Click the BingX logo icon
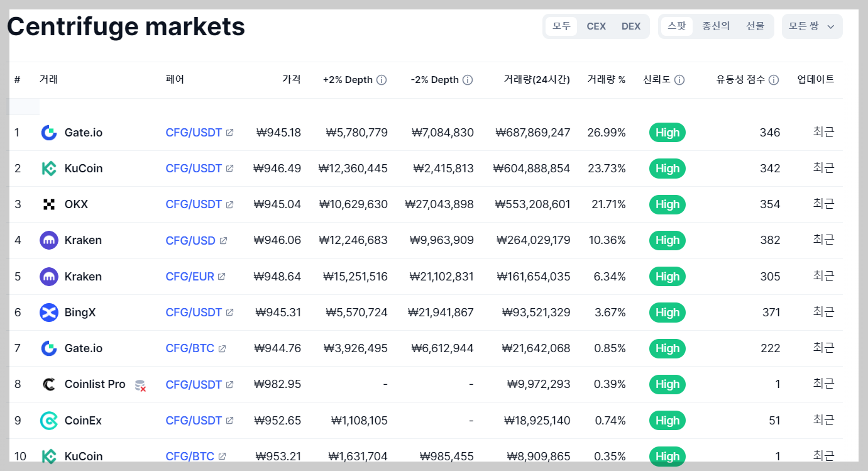Image resolution: width=868 pixels, height=471 pixels. [x=49, y=313]
